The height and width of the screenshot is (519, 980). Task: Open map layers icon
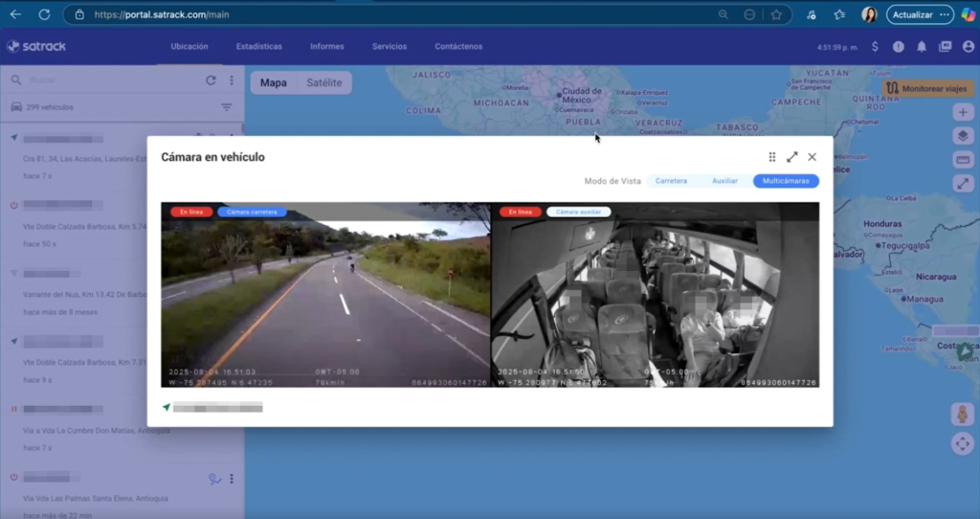[963, 136]
